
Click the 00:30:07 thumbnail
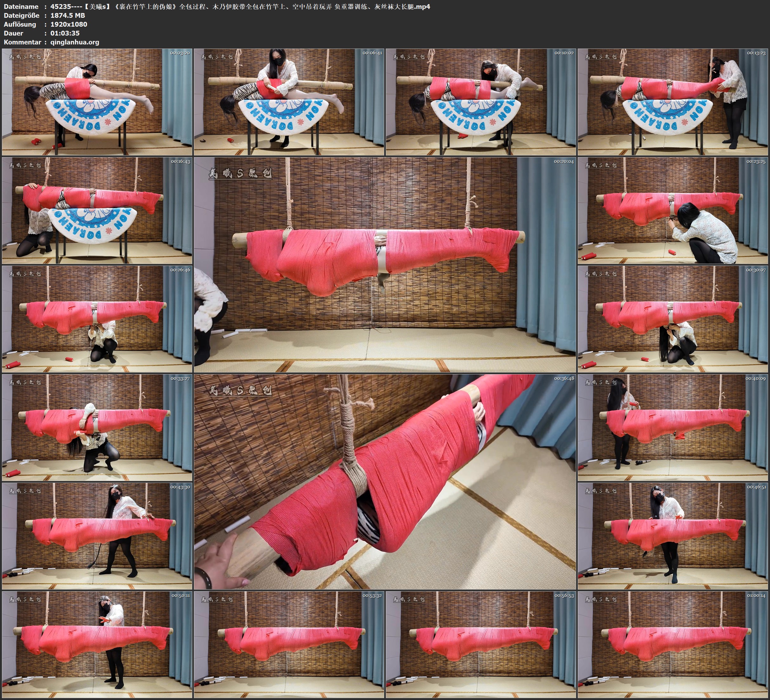pos(673,319)
